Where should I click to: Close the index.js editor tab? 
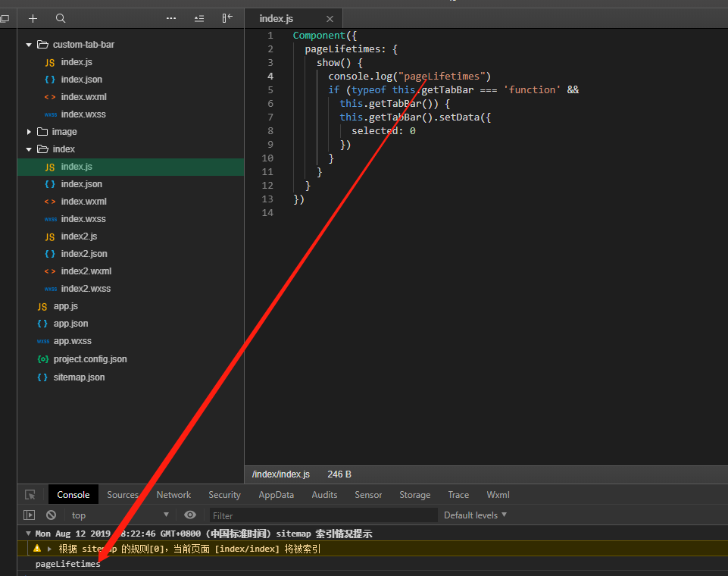coord(330,19)
